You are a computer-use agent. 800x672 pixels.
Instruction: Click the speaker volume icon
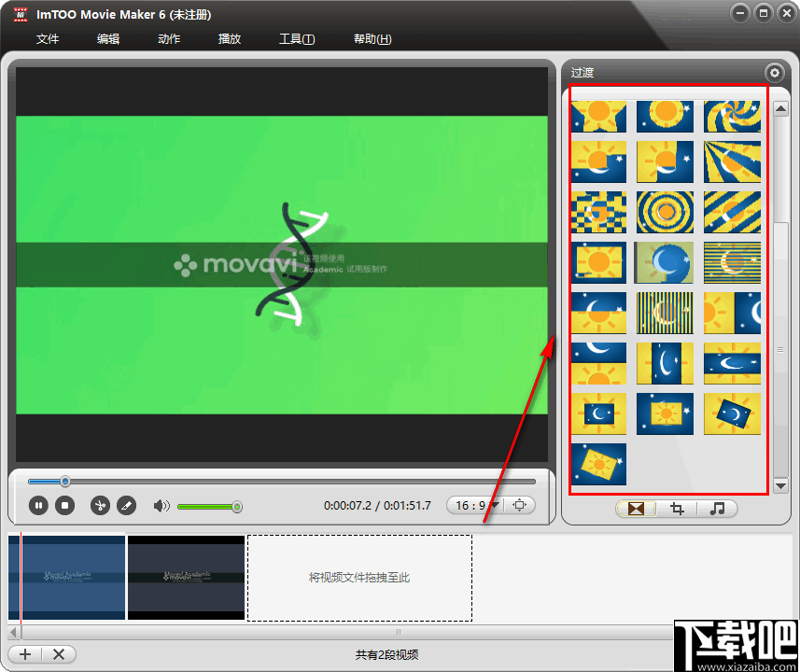coord(161,505)
